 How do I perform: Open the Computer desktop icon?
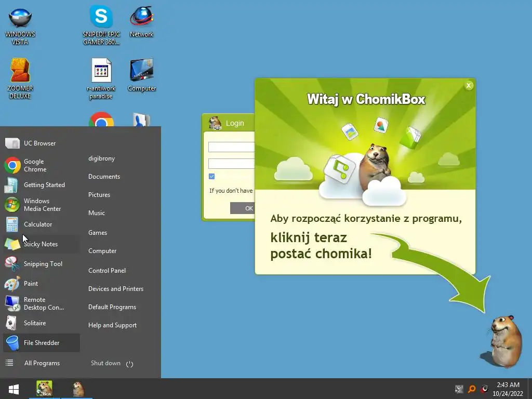click(x=141, y=75)
